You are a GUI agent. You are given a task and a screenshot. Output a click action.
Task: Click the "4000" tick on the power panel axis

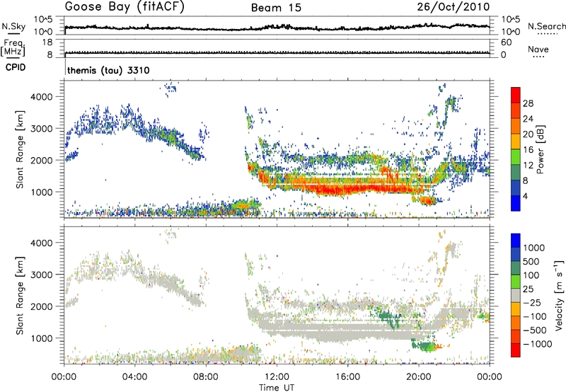[43, 97]
